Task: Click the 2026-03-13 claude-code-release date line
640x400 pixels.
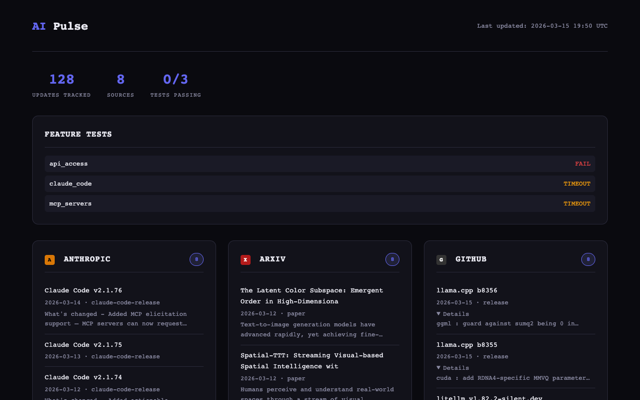Action: tap(102, 356)
